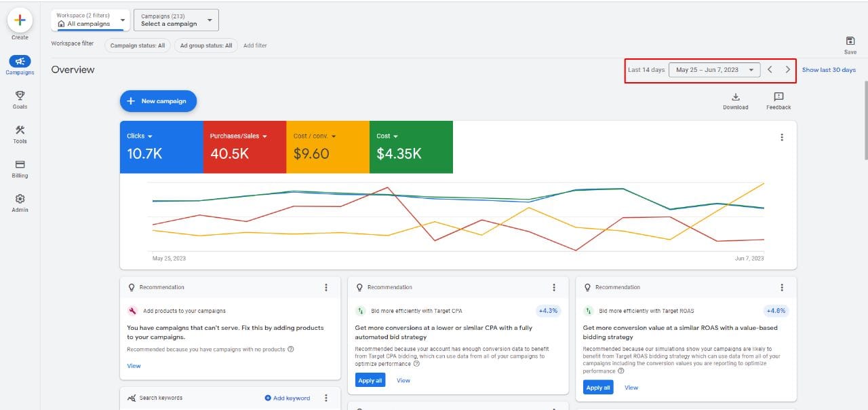This screenshot has width=868, height=410.
Task: Open Campaigns from the sidebar
Action: tap(20, 62)
